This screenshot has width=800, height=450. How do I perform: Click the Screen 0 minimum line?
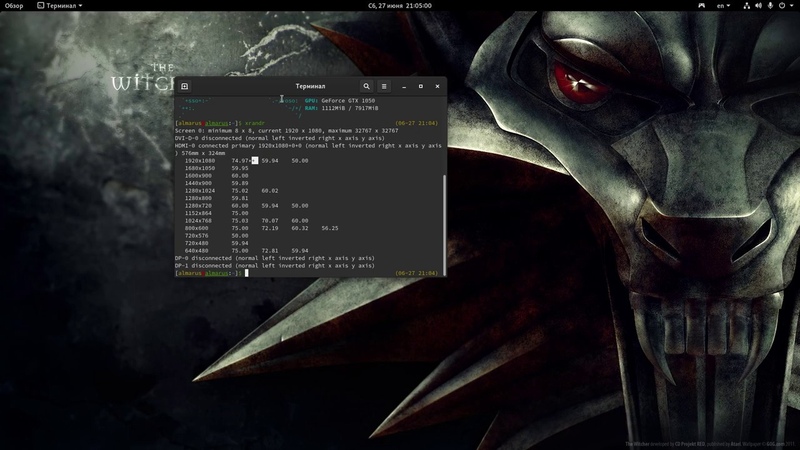point(286,131)
